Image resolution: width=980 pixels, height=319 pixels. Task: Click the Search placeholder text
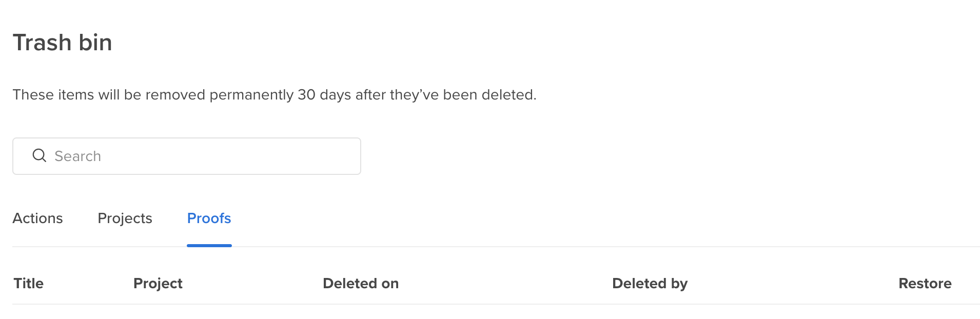point(77,156)
